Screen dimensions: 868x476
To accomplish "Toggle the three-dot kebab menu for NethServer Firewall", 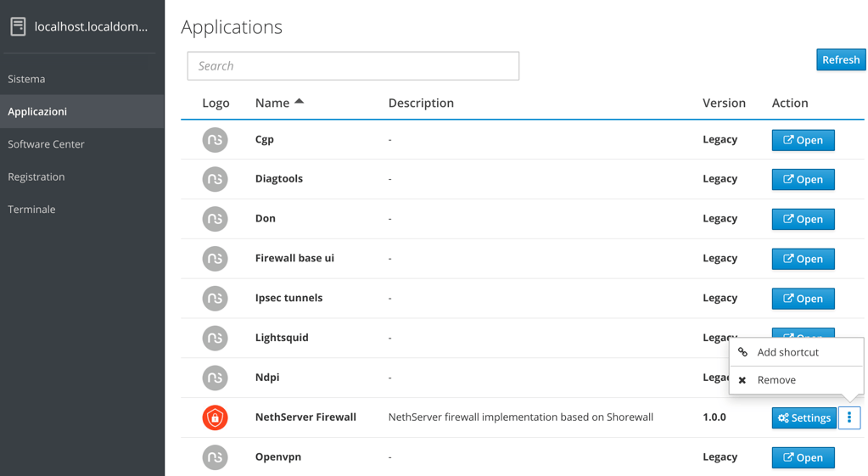I will coord(848,417).
